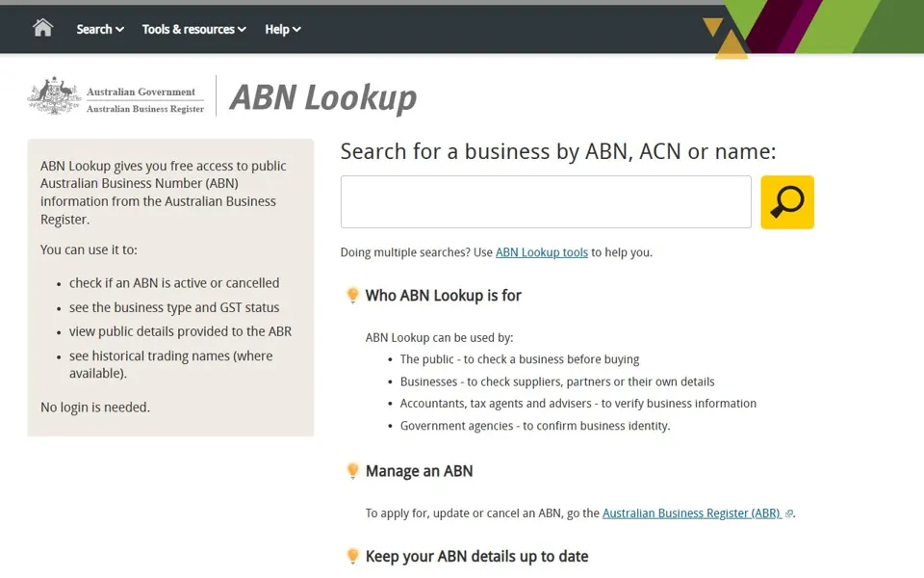Click Keep your ABN details up to date heading

point(476,557)
